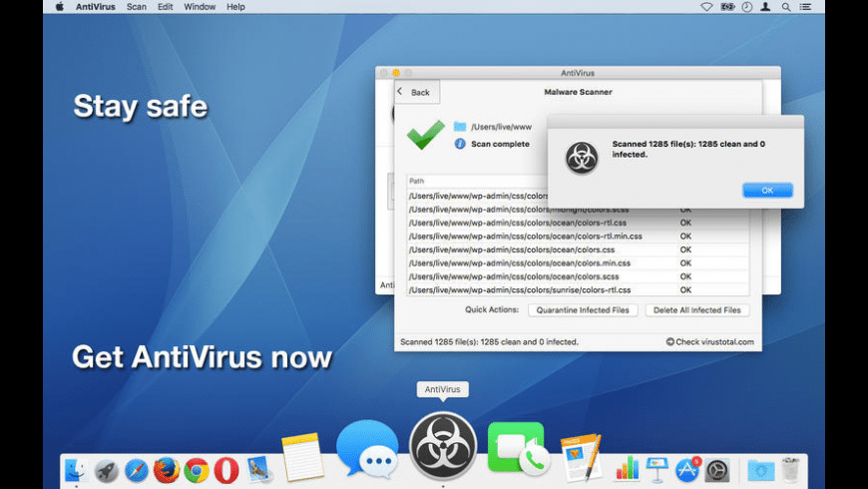Open Time Machine clock menu bar icon
The width and height of the screenshot is (868, 489).
pos(747,7)
